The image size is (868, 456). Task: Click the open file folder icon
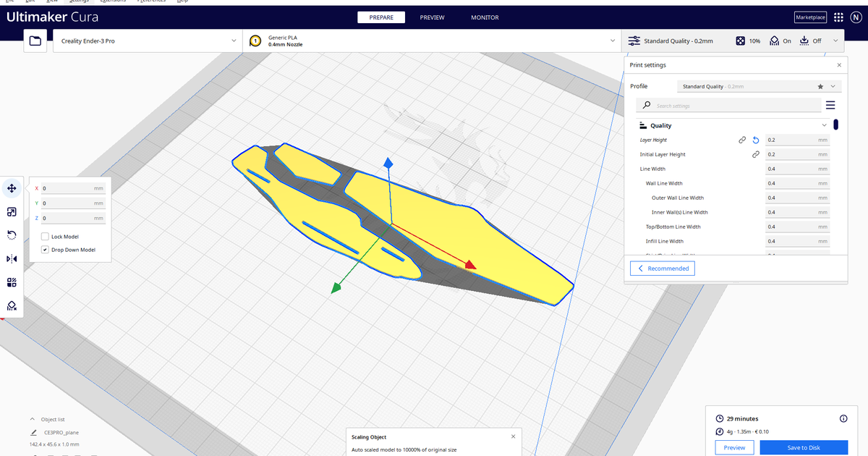(x=35, y=41)
